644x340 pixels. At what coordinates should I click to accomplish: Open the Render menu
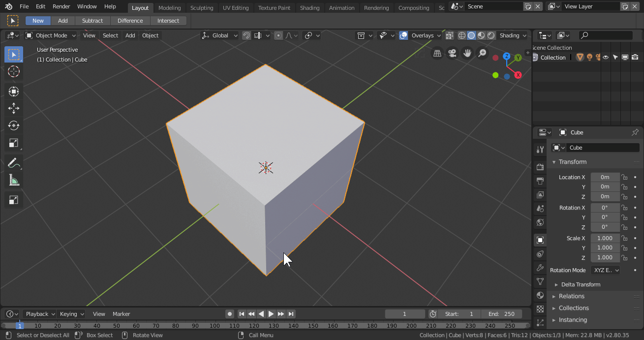61,6
